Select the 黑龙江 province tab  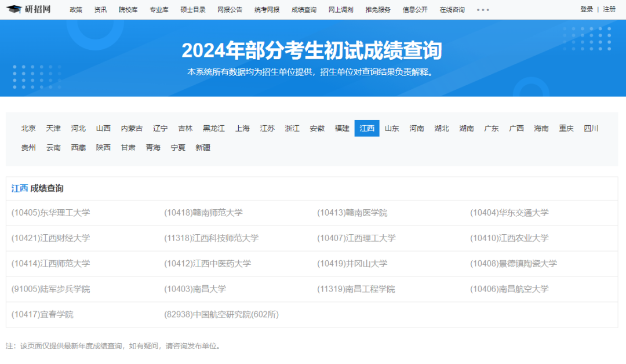point(214,128)
